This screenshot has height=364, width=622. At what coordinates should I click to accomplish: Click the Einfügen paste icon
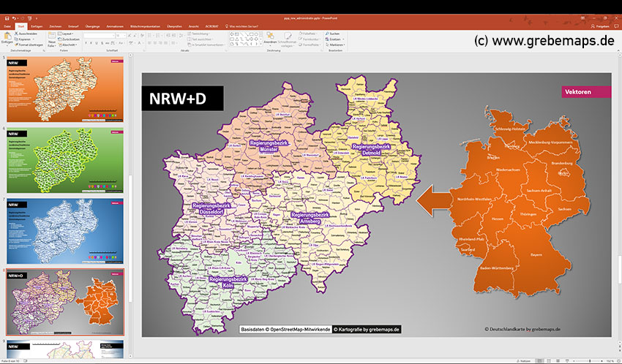7,38
